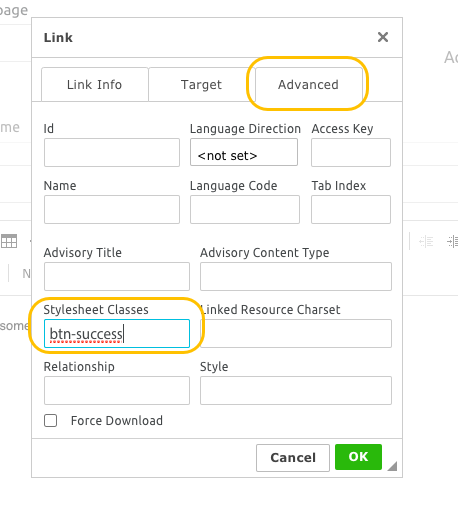The height and width of the screenshot is (511, 458).
Task: Click the Style input field
Action: click(x=296, y=391)
